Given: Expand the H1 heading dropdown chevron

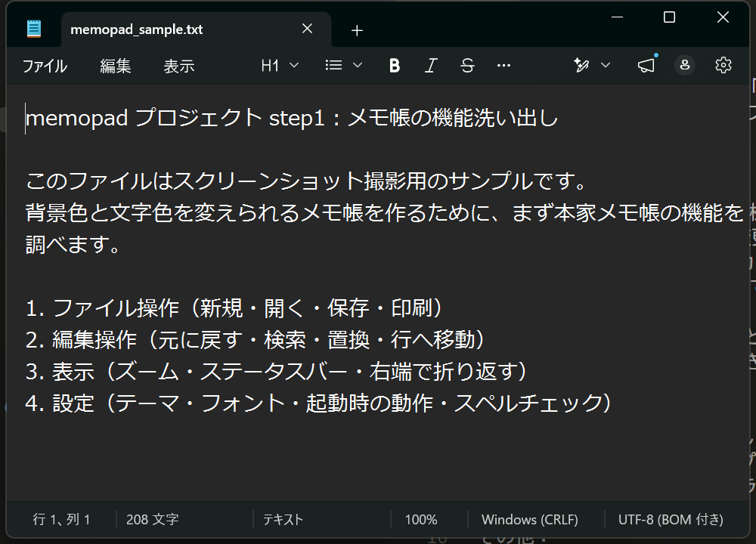Looking at the screenshot, I should [293, 65].
